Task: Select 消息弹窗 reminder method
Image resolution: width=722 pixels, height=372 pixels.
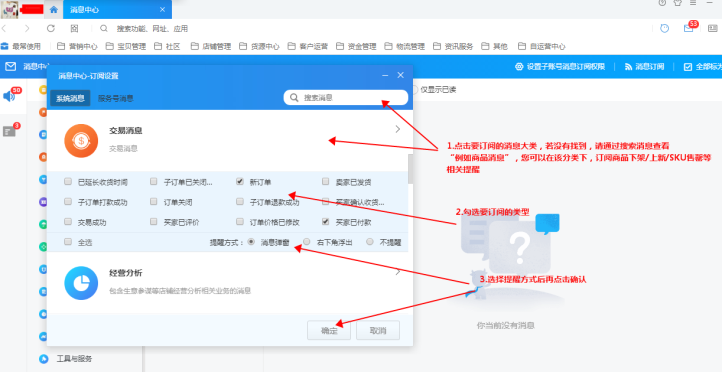Action: point(251,242)
